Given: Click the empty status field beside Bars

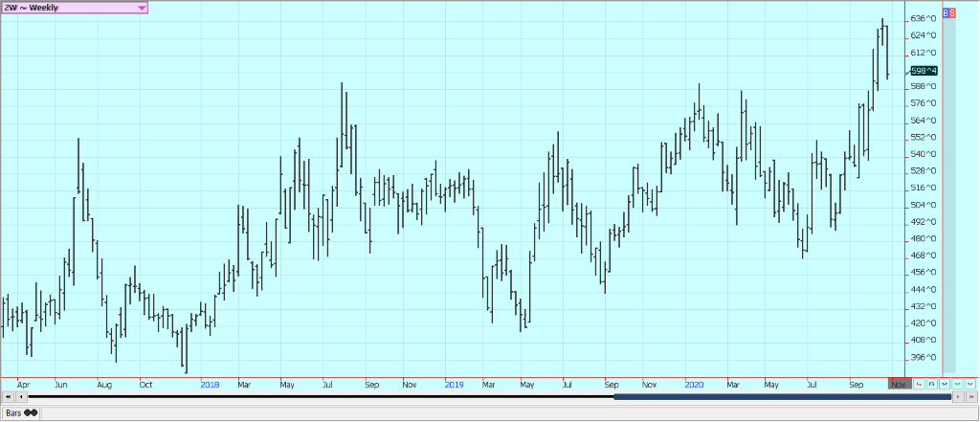Looking at the screenshot, I should (507, 412).
